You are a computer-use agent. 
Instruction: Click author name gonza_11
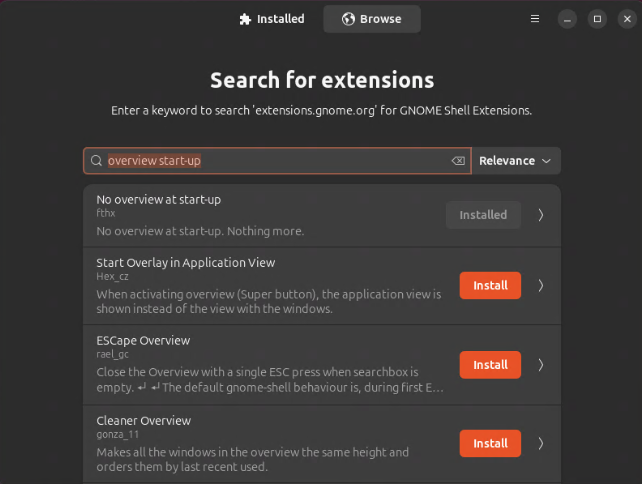click(118, 434)
